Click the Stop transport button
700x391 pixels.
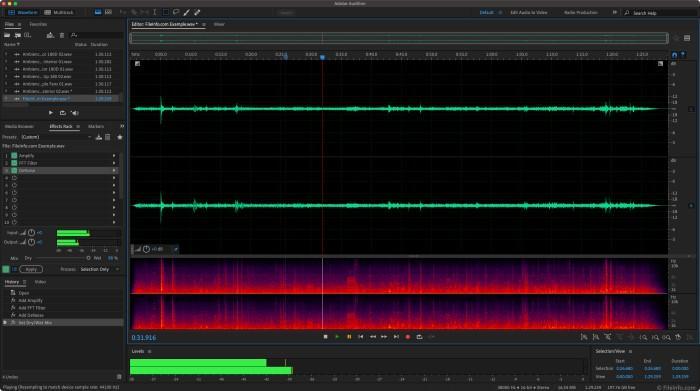coord(325,337)
